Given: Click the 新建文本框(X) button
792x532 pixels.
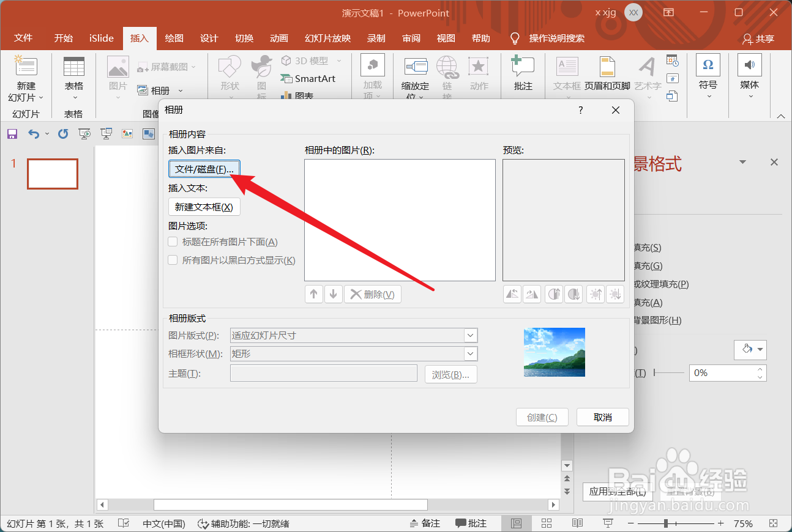Looking at the screenshot, I should [x=204, y=207].
